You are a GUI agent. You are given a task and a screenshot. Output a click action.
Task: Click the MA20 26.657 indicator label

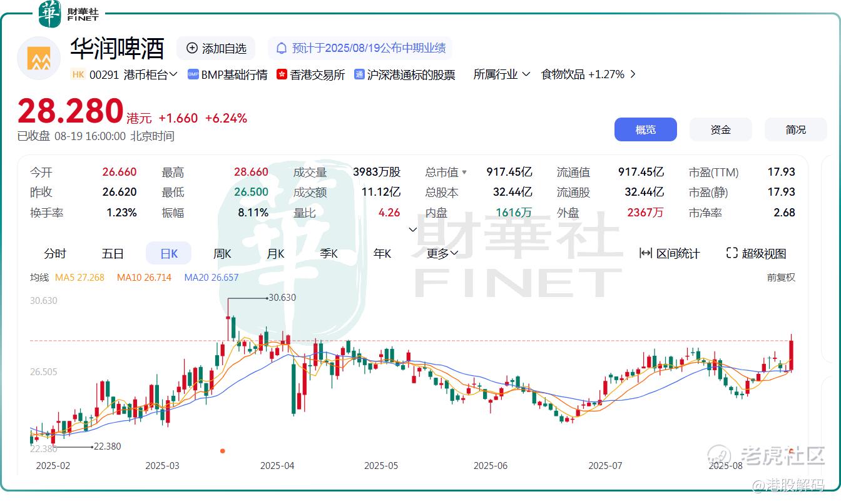(x=212, y=277)
